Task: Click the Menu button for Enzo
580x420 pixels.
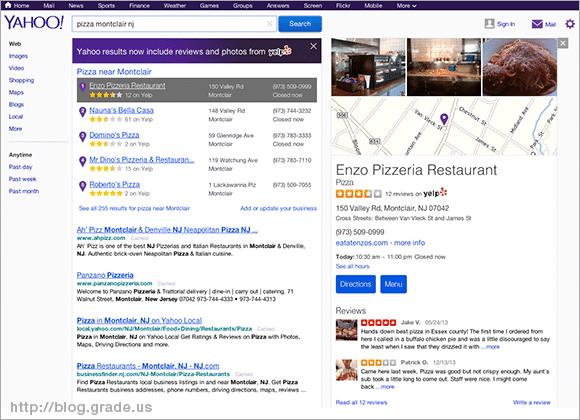Action: point(393,284)
